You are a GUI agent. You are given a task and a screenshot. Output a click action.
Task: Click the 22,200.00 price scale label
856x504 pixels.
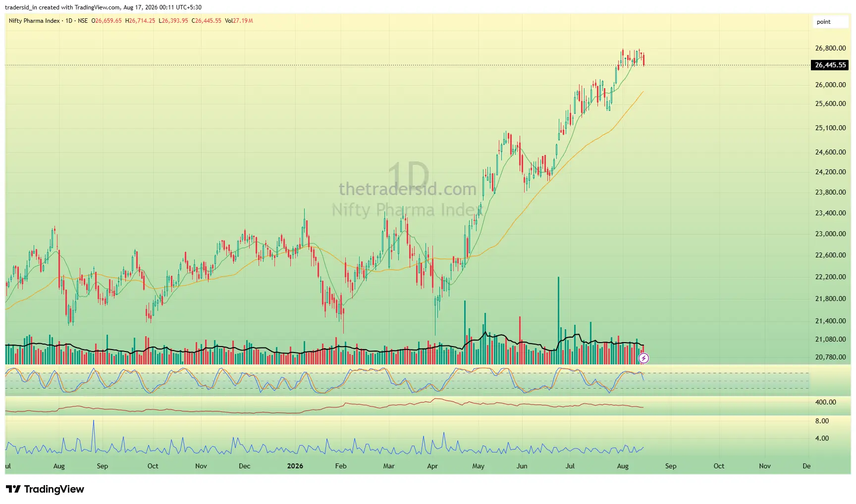[x=830, y=277]
